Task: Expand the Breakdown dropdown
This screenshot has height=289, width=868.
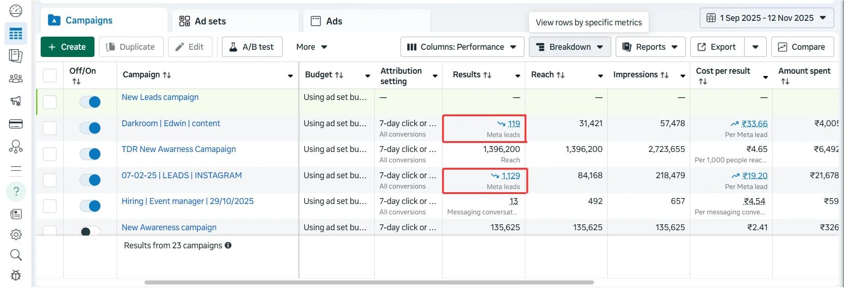Action: coord(570,47)
